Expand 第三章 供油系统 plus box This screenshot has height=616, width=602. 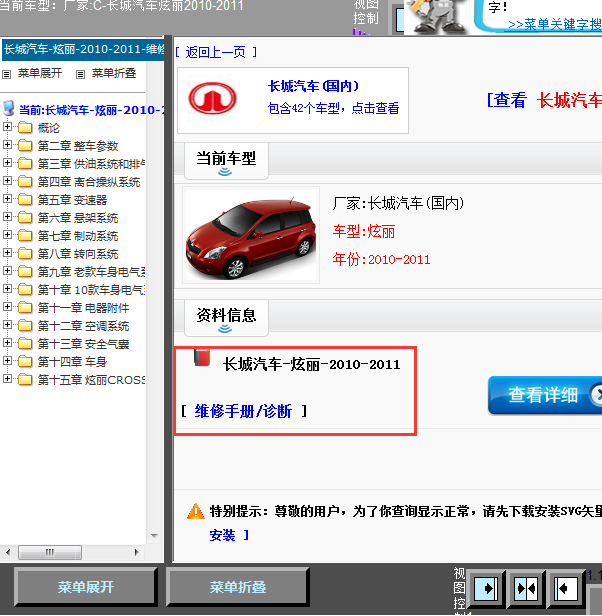[7, 163]
